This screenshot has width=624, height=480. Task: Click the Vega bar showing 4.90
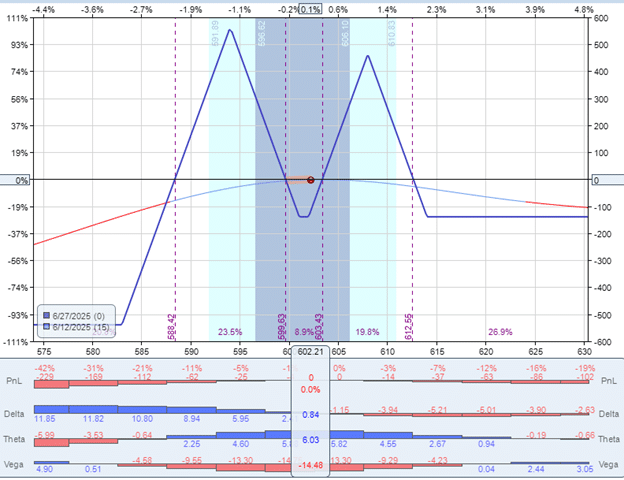(x=48, y=461)
